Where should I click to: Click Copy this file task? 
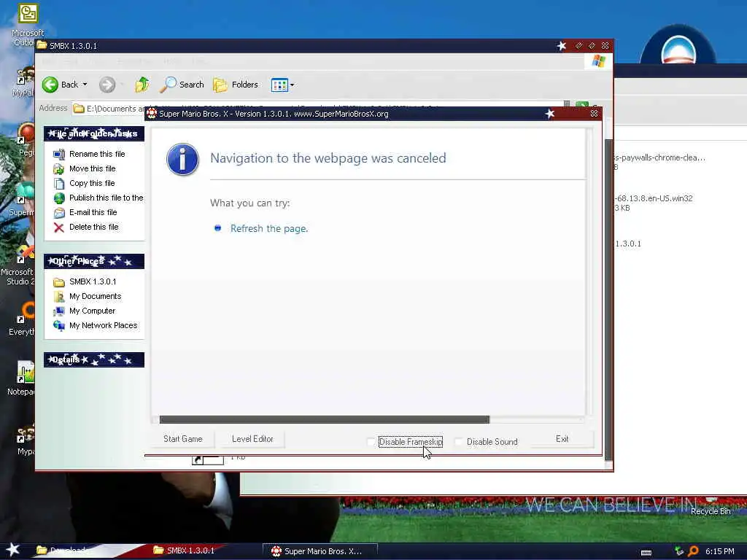coord(92,183)
